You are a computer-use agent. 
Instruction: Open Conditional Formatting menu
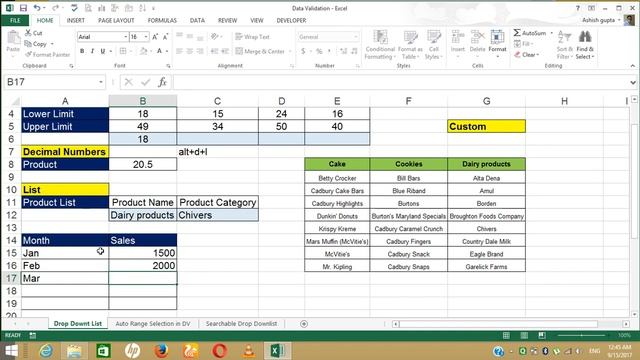coord(380,45)
